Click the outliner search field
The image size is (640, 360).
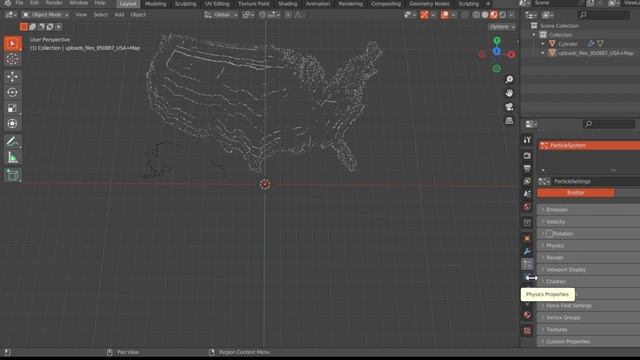coord(604,15)
